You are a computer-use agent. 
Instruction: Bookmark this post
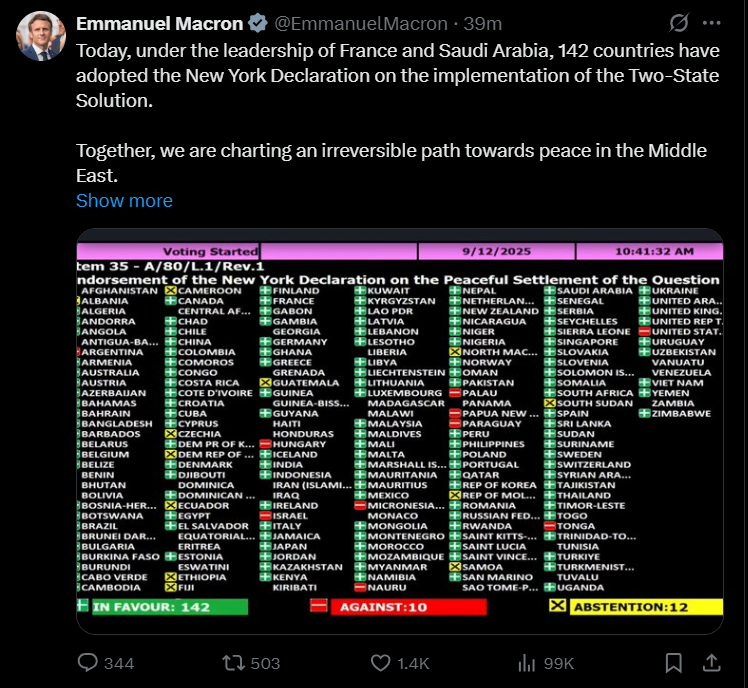[674, 662]
